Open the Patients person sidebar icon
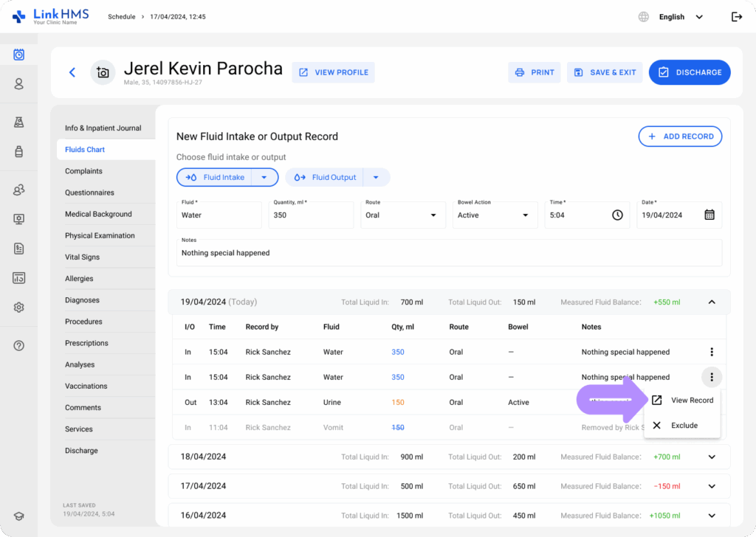This screenshot has height=537, width=756. click(x=19, y=84)
